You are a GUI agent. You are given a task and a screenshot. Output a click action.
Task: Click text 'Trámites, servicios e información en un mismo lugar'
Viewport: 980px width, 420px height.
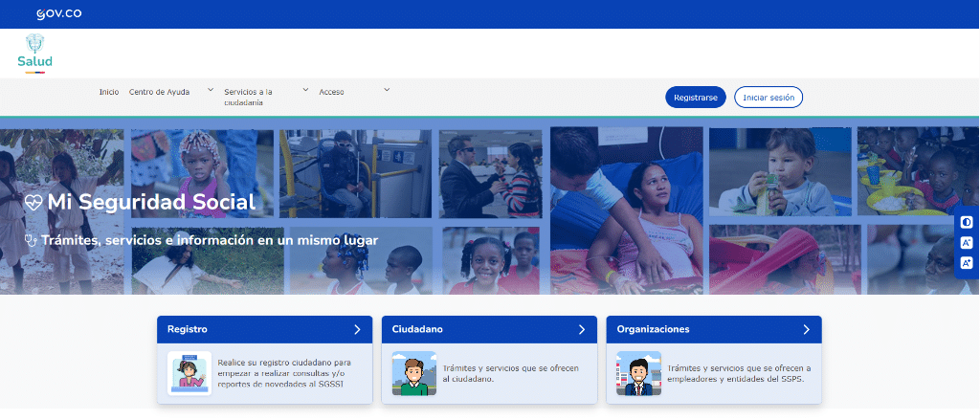point(210,240)
